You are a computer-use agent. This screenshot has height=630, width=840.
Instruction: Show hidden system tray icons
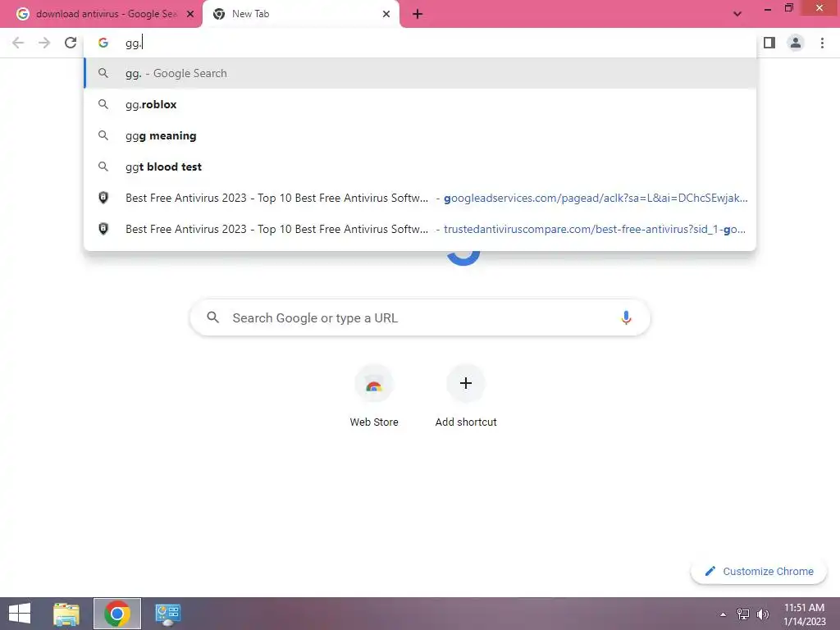(724, 614)
